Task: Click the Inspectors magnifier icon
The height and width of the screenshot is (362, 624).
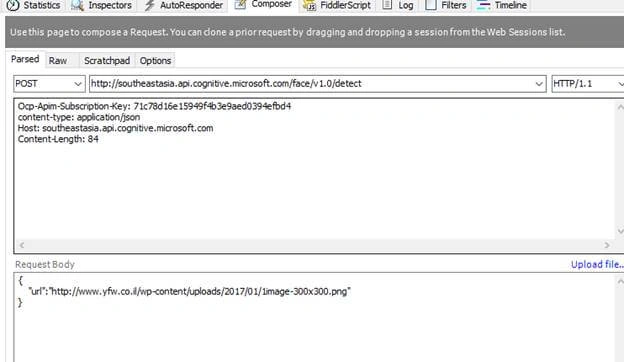Action: (77, 6)
